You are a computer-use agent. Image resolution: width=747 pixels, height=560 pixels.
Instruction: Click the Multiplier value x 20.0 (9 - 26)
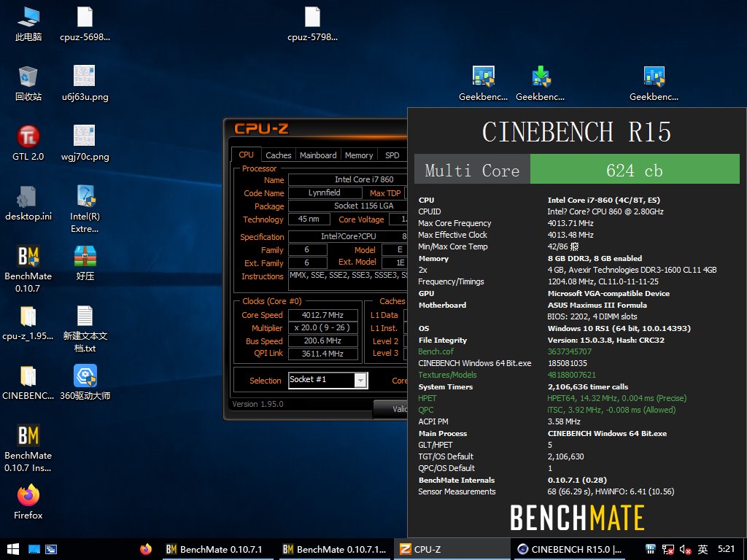(322, 327)
